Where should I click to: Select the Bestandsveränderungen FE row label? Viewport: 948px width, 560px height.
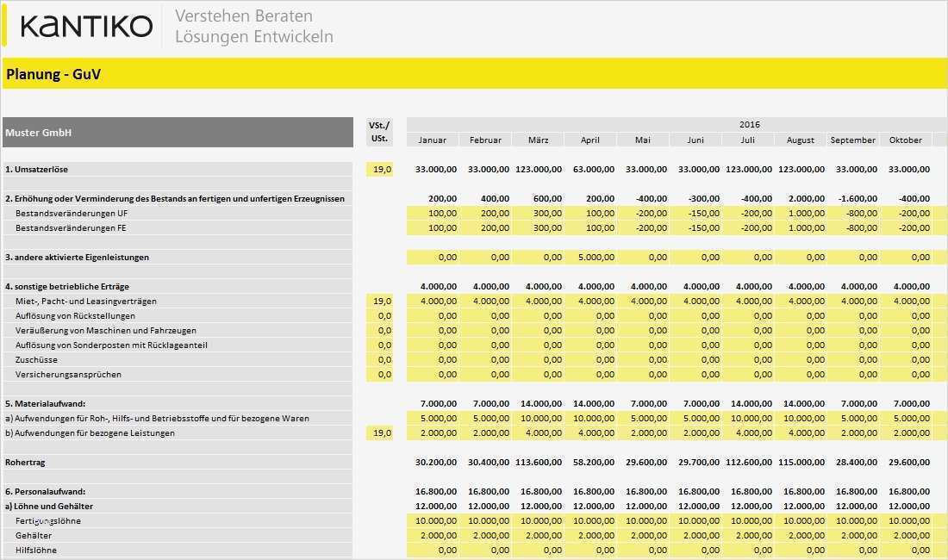(73, 227)
